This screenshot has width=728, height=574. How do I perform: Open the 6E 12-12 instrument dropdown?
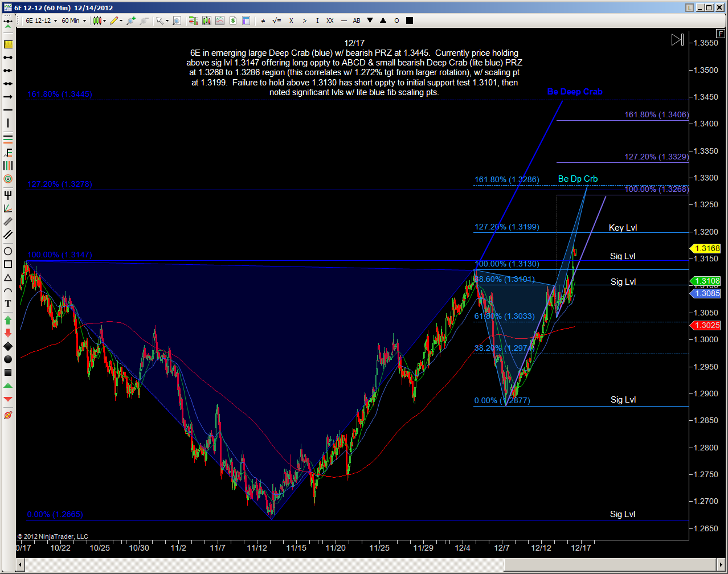41,20
